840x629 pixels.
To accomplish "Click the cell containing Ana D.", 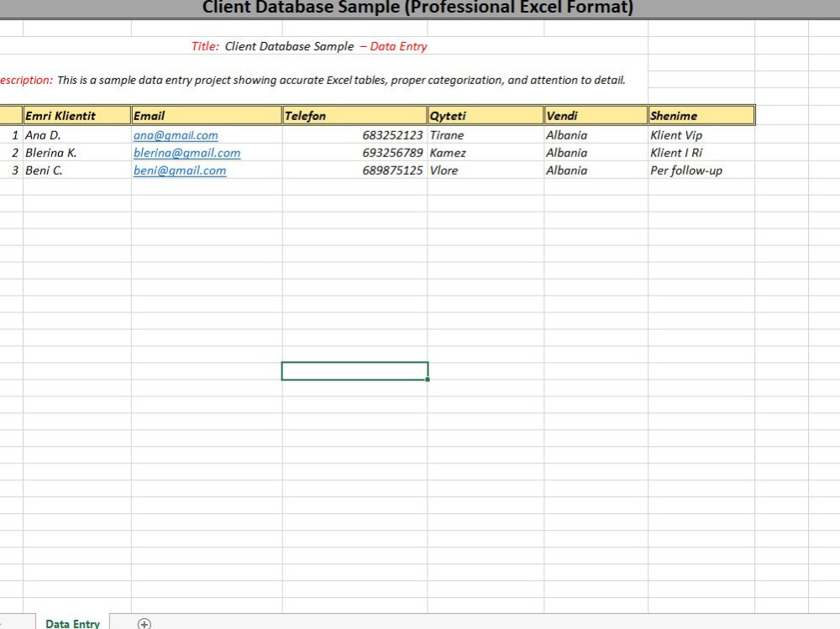I will click(x=77, y=135).
